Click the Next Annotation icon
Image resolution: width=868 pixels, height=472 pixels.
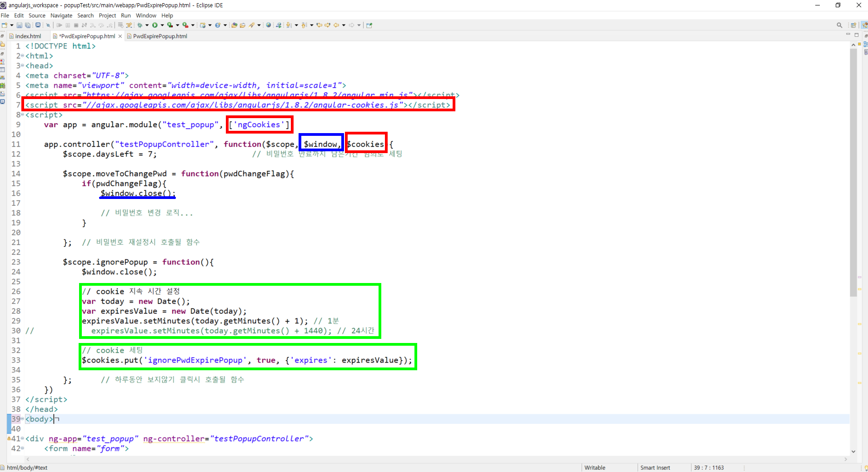click(x=289, y=25)
